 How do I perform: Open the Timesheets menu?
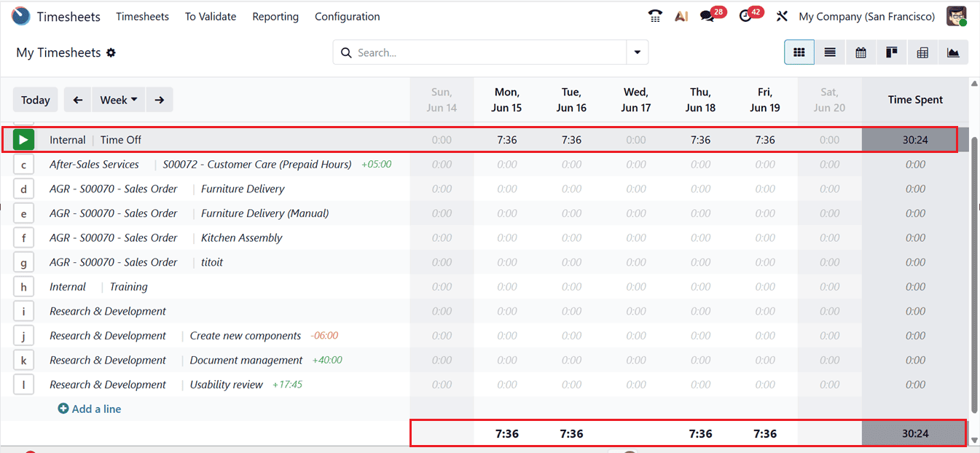click(142, 16)
